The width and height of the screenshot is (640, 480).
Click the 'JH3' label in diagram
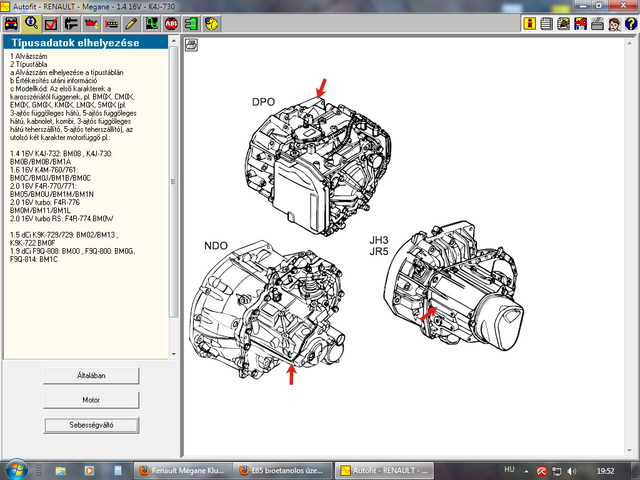pyautogui.click(x=379, y=240)
